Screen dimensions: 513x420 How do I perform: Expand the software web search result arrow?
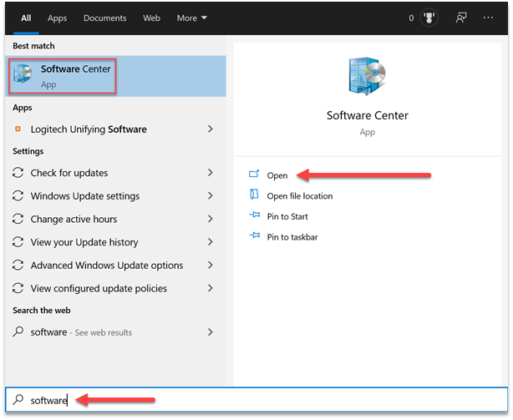coord(210,332)
